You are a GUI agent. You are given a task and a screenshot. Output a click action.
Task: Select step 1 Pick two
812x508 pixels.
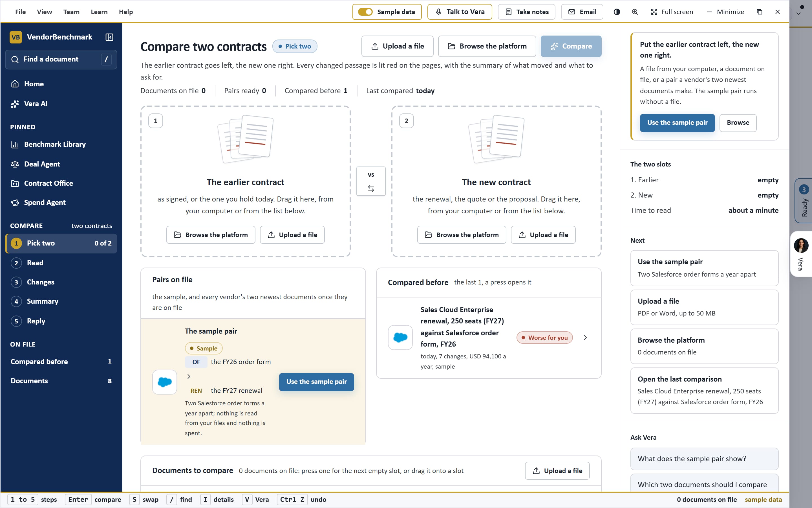[61, 243]
